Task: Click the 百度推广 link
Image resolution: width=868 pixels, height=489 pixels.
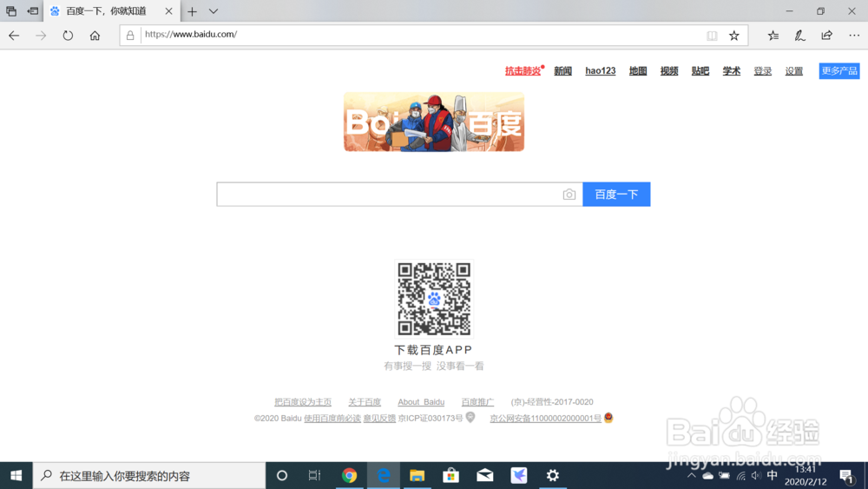Action: pos(477,402)
